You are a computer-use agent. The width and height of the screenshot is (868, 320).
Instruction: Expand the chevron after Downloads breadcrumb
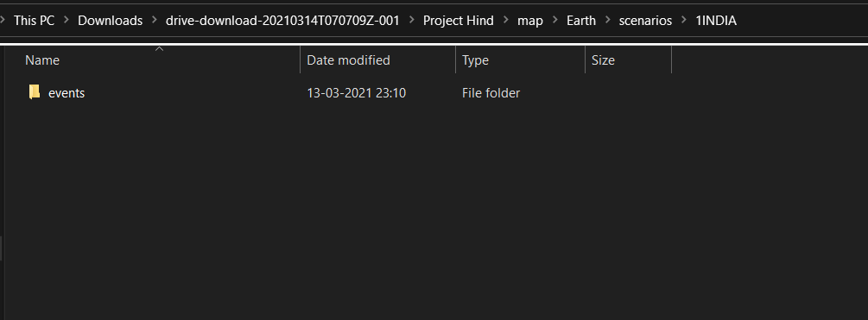(x=154, y=21)
